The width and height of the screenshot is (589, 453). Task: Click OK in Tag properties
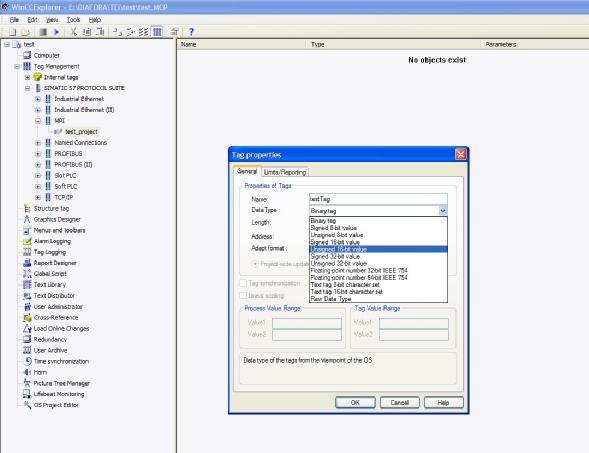tap(355, 403)
